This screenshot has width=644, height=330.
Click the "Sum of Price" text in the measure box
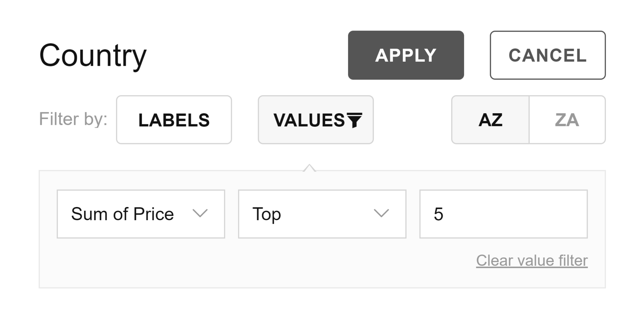(122, 214)
